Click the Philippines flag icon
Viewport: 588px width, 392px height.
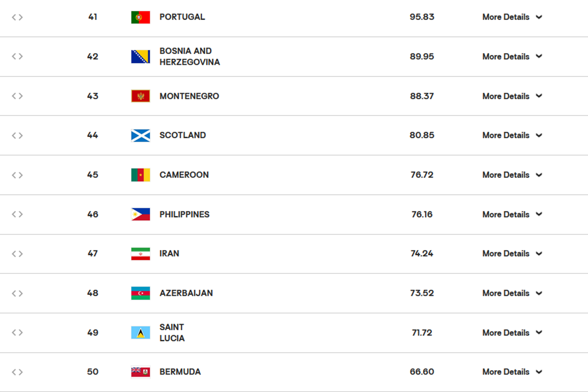(140, 214)
